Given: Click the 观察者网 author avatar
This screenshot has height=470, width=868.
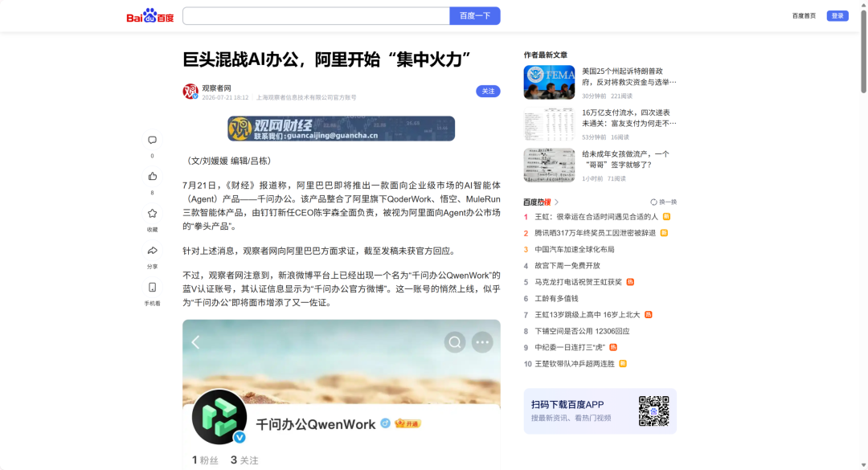Looking at the screenshot, I should point(190,92).
